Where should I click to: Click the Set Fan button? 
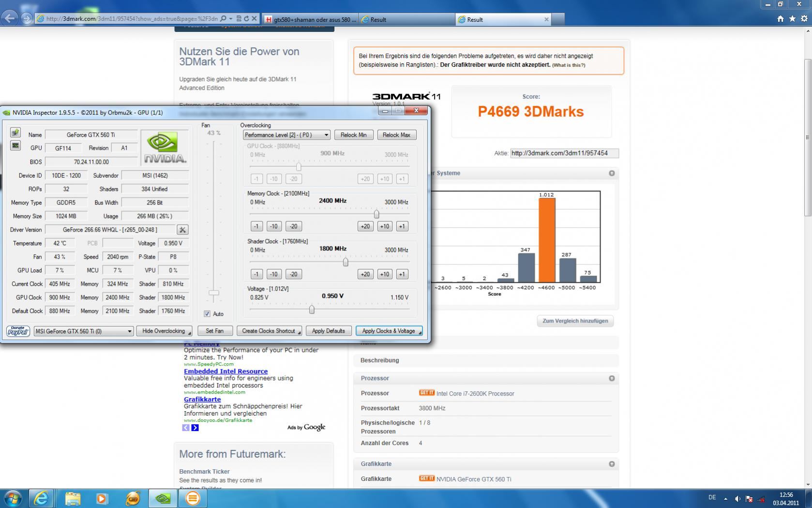(214, 331)
